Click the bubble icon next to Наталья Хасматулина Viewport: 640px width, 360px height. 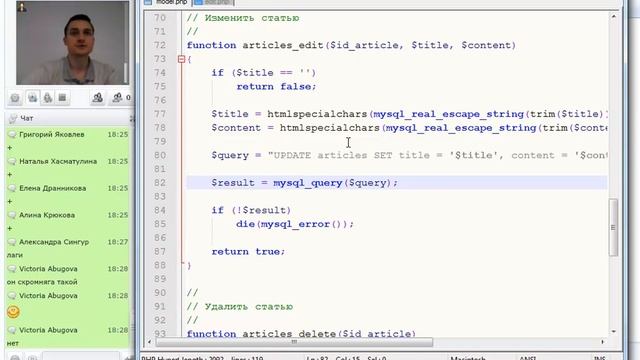click(12, 161)
